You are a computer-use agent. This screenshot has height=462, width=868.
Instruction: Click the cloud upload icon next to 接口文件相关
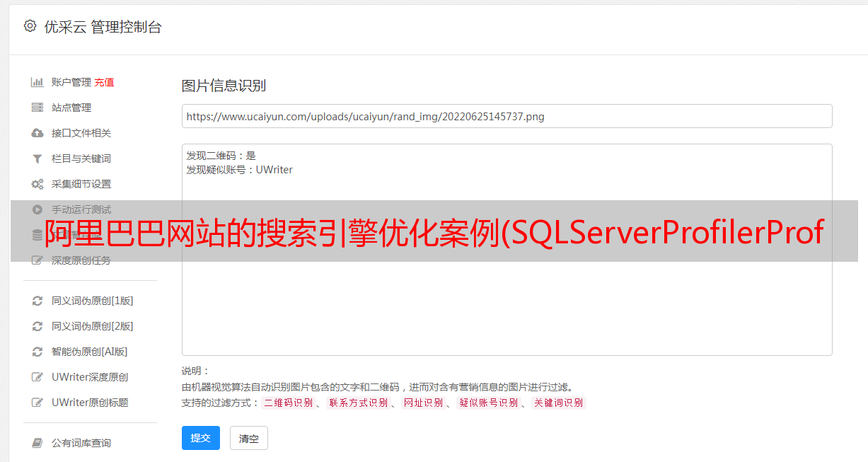click(x=37, y=133)
